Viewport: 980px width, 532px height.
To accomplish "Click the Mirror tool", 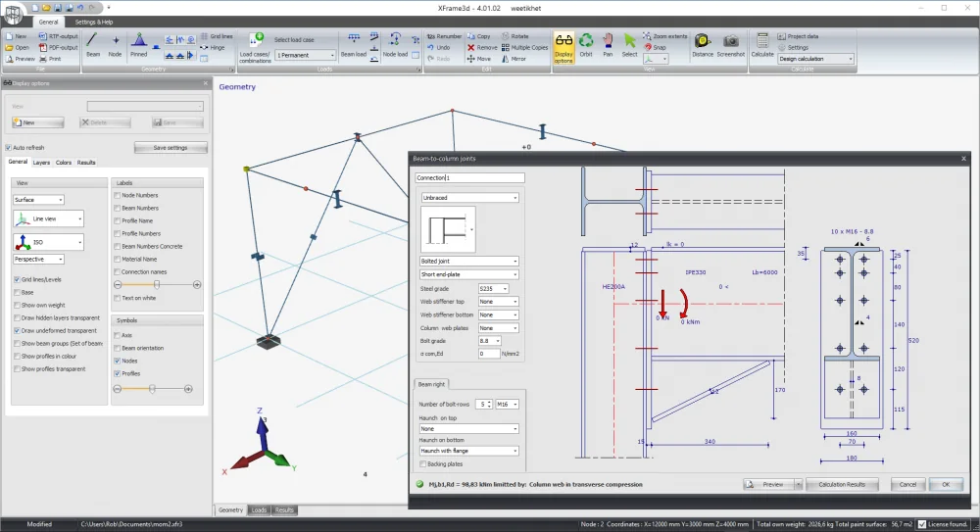I will pyautogui.click(x=514, y=59).
